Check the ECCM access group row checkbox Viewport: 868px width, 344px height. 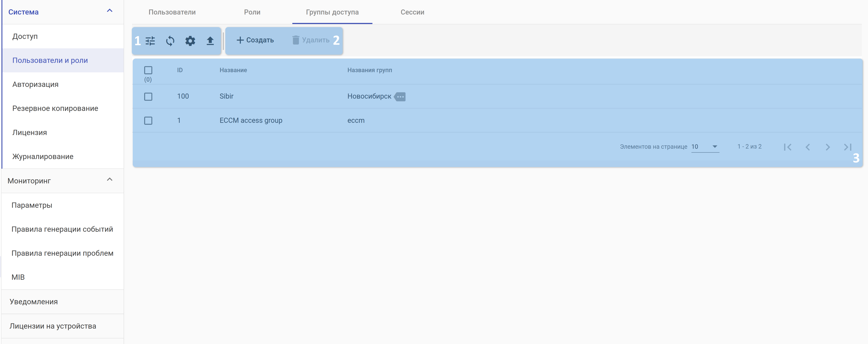point(148,121)
